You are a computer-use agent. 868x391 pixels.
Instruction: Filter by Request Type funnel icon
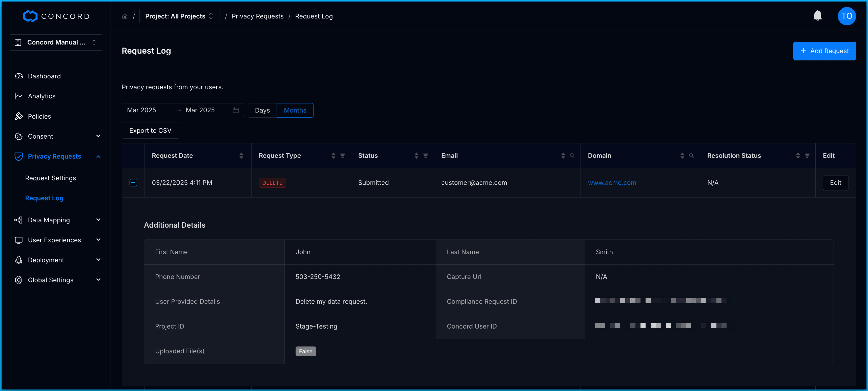coord(342,156)
